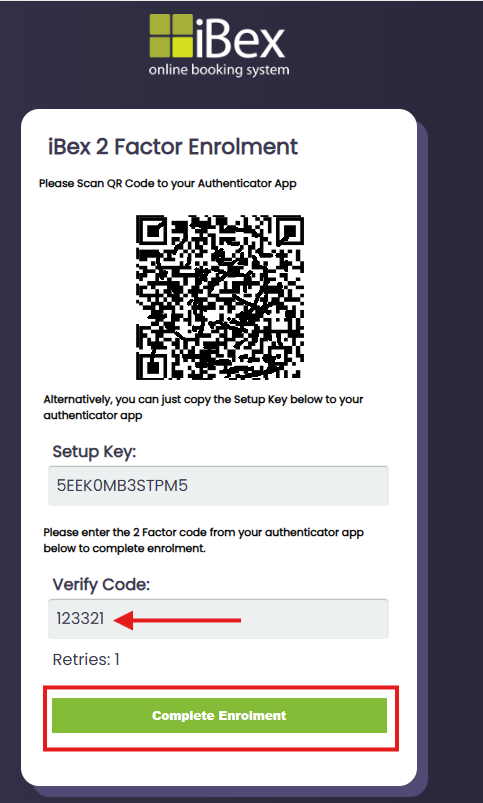Click the iBex wordmark text in header
The image size is (483, 803).
tap(240, 37)
